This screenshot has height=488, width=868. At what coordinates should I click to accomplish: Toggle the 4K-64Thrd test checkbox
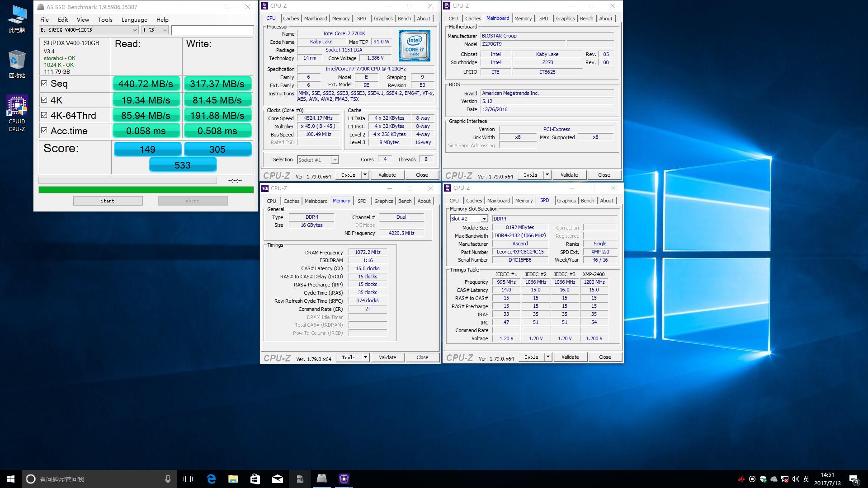[44, 115]
